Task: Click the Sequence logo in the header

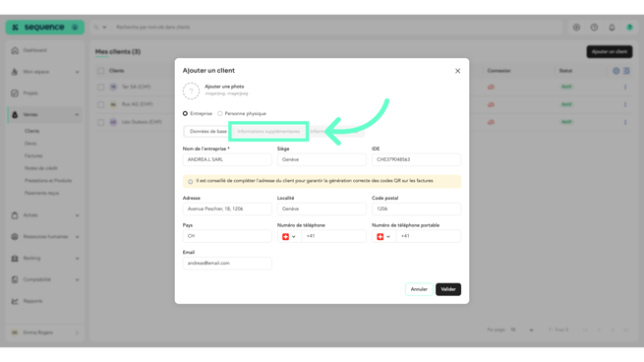Action: (x=44, y=28)
